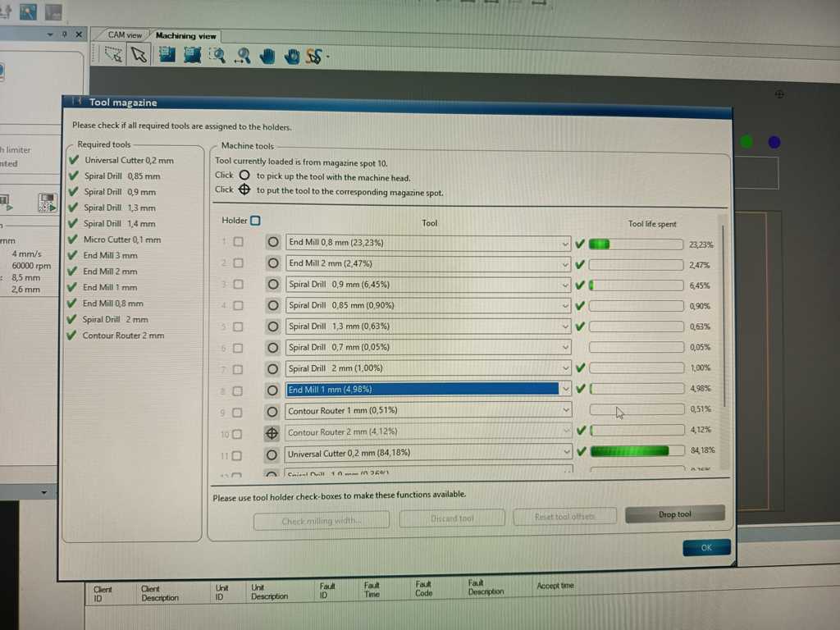This screenshot has width=840, height=630.
Task: Open Spiral Drill 2 mm tool dropdown
Action: 565,368
